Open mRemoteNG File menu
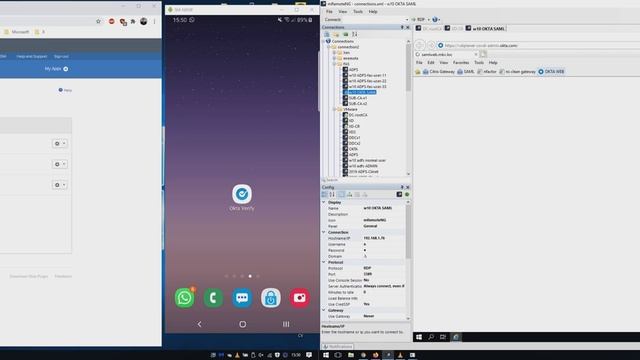The width and height of the screenshot is (640, 360). (x=329, y=12)
